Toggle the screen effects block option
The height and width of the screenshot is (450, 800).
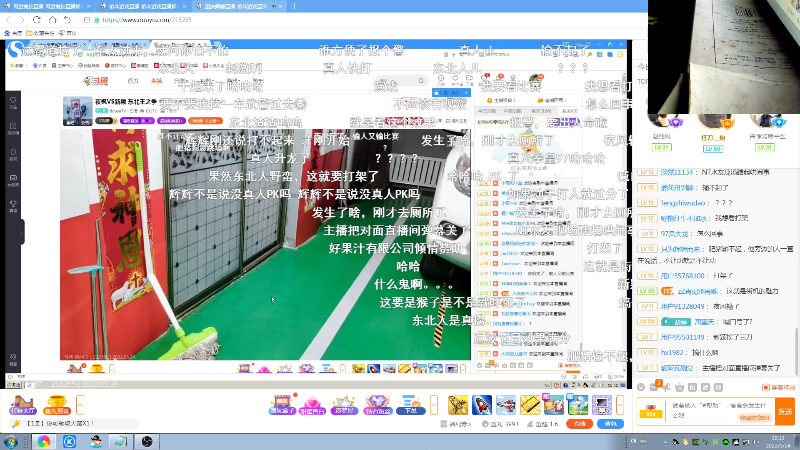tap(779, 387)
